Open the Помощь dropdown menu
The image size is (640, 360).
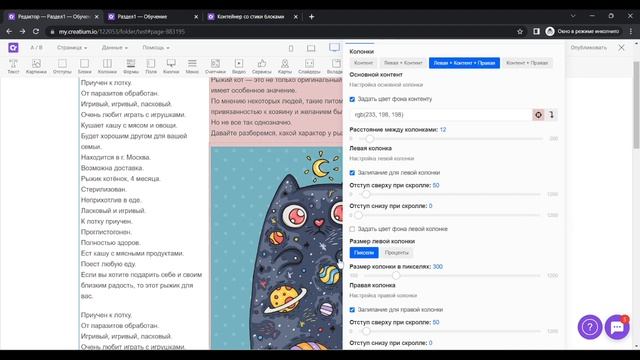[156, 48]
